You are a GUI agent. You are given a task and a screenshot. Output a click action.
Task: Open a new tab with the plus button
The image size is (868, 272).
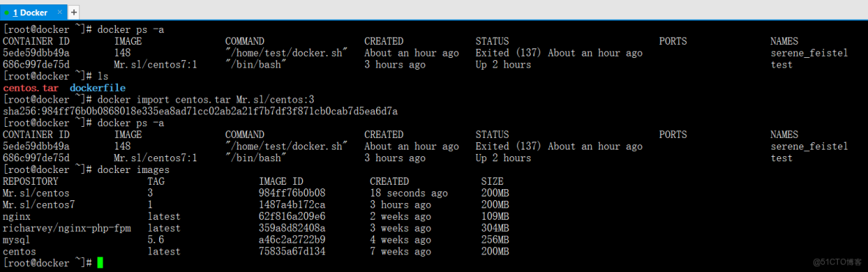73,12
